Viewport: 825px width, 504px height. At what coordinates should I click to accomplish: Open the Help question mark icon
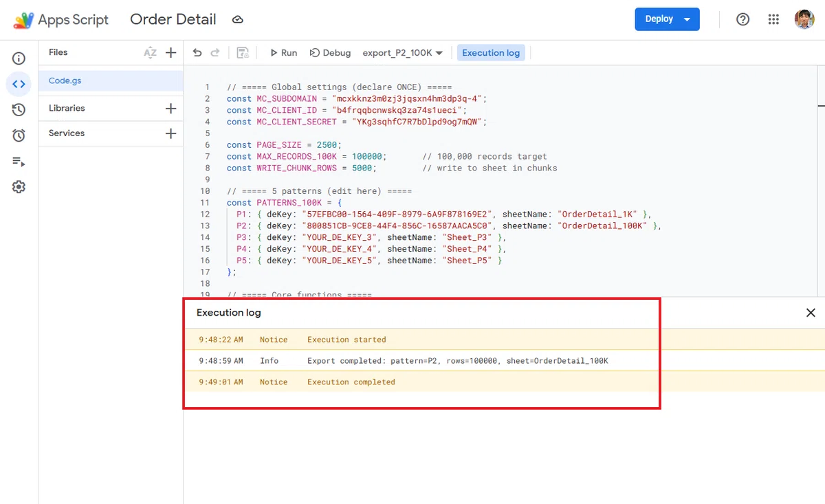(x=742, y=19)
